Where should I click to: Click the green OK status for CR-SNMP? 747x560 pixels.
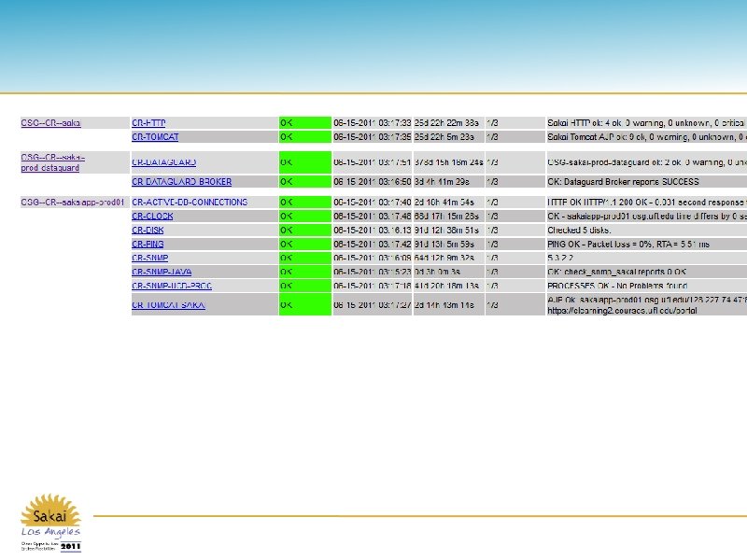tap(305, 258)
